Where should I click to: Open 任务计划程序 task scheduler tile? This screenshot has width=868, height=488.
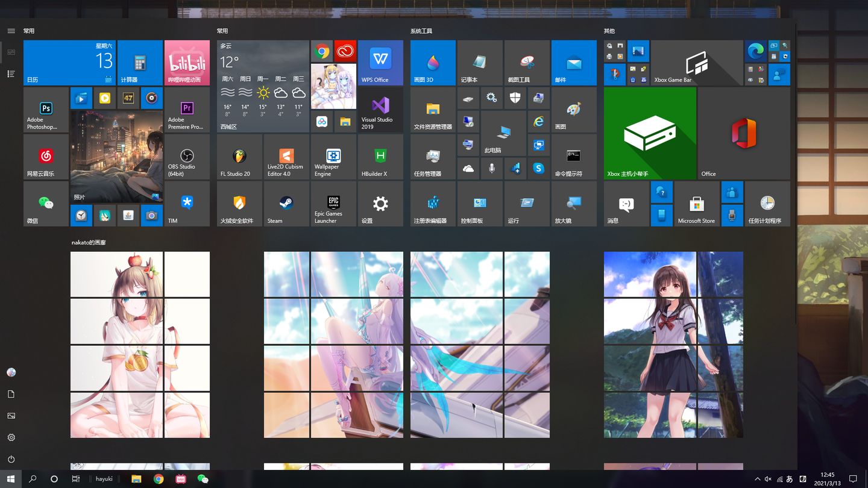[x=767, y=204]
